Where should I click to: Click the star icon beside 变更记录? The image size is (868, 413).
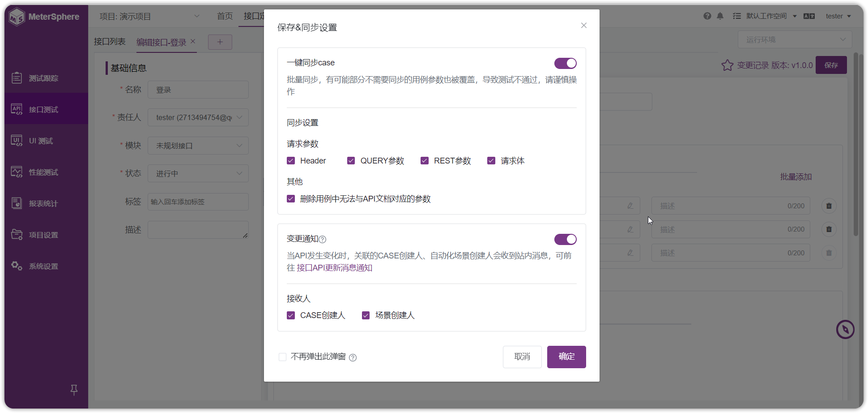[727, 65]
